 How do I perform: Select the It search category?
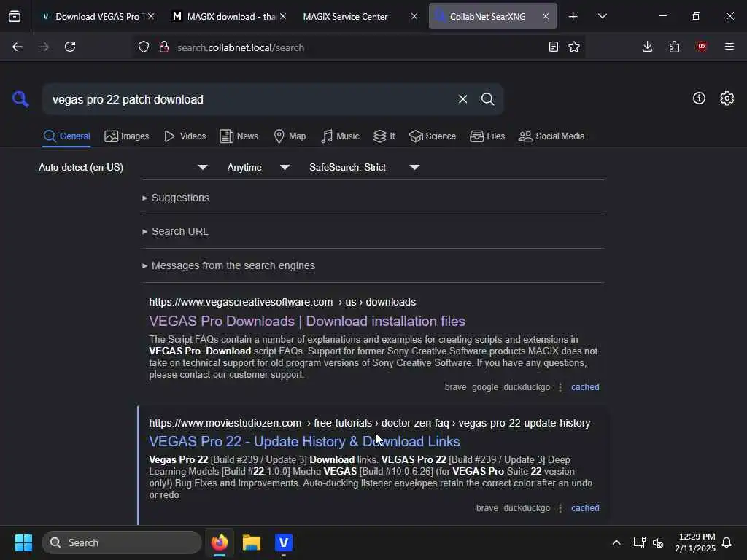tap(384, 136)
